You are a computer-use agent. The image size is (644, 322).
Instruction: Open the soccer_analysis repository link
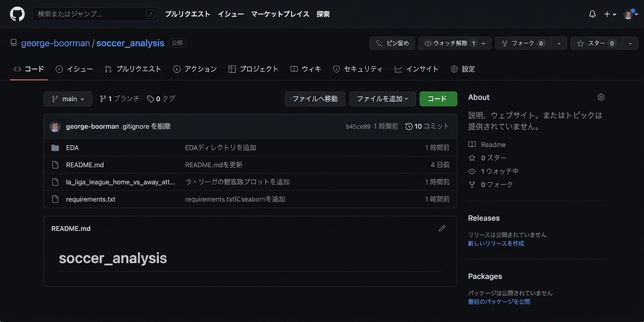tap(130, 43)
